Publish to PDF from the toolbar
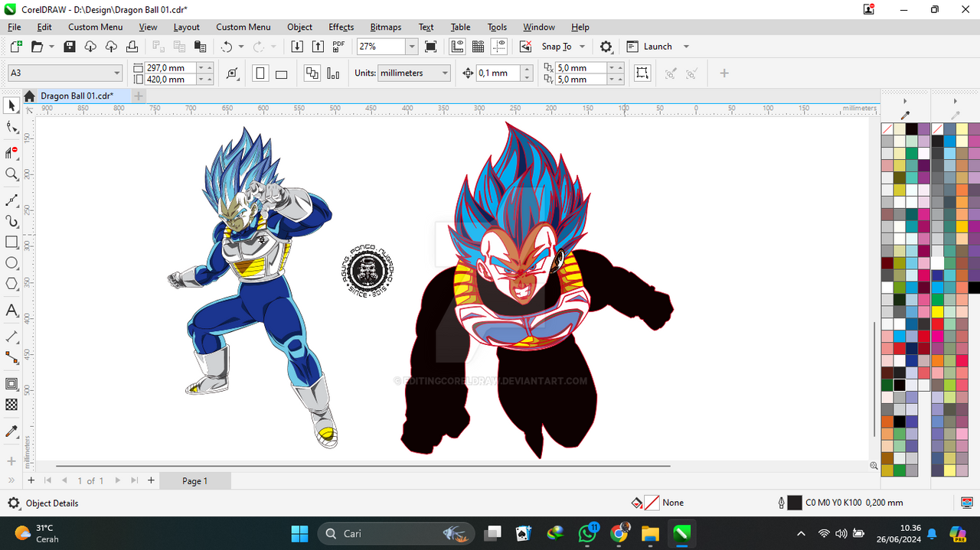 [339, 47]
